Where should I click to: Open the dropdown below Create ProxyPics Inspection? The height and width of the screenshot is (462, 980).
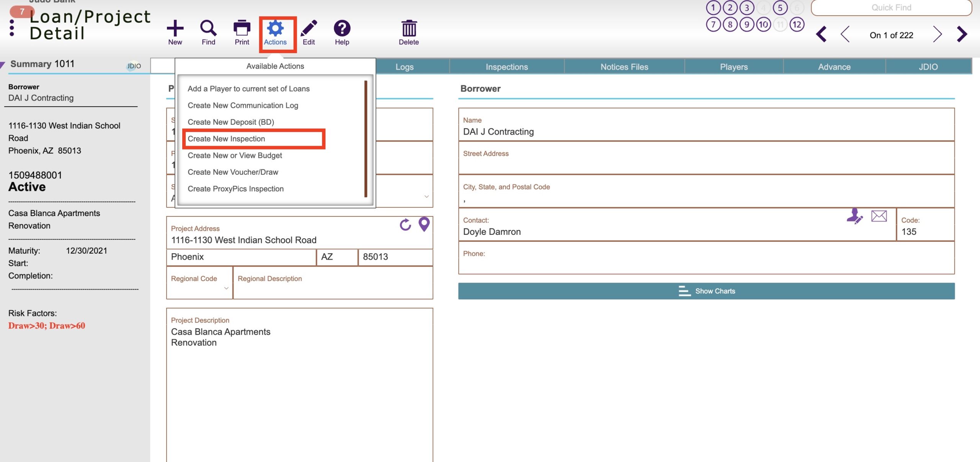[x=426, y=196]
